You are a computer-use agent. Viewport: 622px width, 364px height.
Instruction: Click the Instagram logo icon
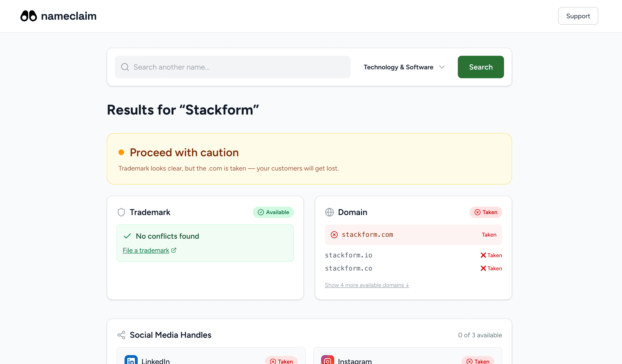click(327, 360)
